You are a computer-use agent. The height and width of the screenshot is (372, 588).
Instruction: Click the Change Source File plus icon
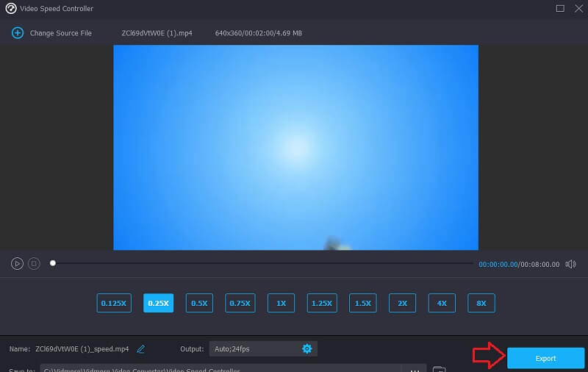[x=18, y=33]
